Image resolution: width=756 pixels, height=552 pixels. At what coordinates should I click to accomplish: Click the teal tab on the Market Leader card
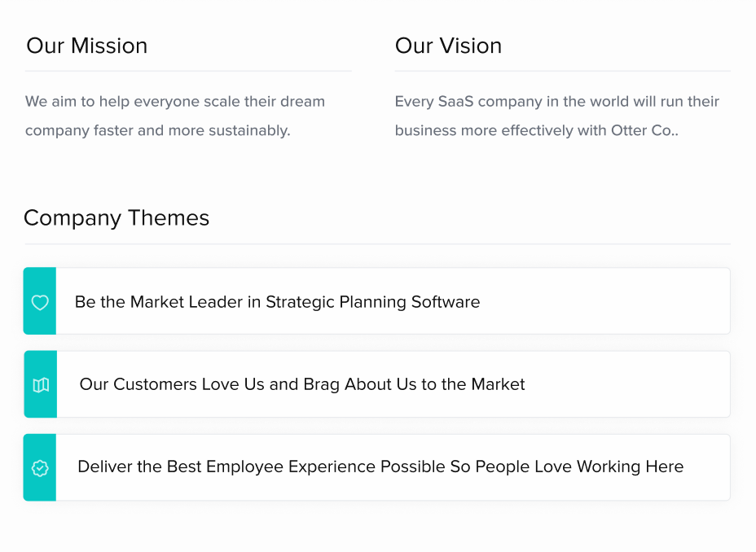[40, 301]
